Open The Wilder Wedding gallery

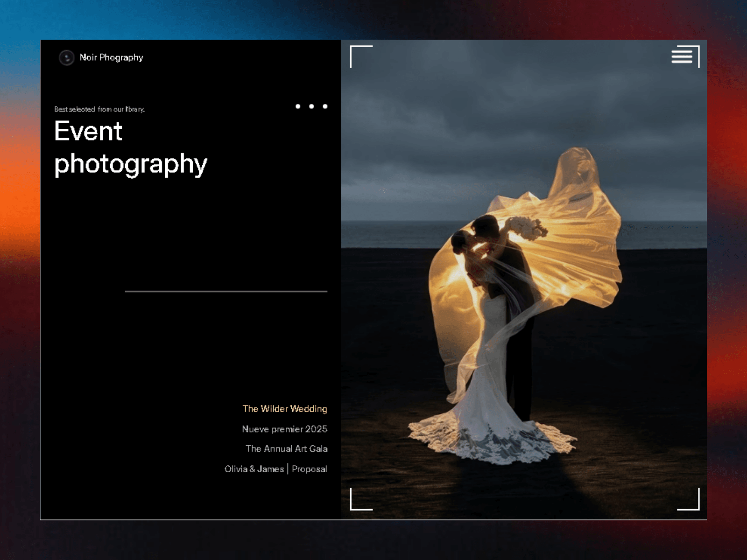tap(285, 409)
